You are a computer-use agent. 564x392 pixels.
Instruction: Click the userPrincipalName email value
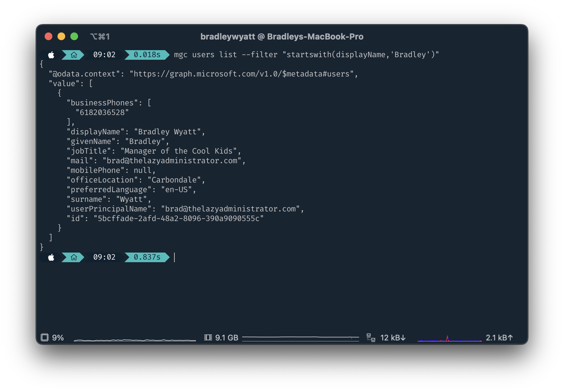click(x=230, y=209)
